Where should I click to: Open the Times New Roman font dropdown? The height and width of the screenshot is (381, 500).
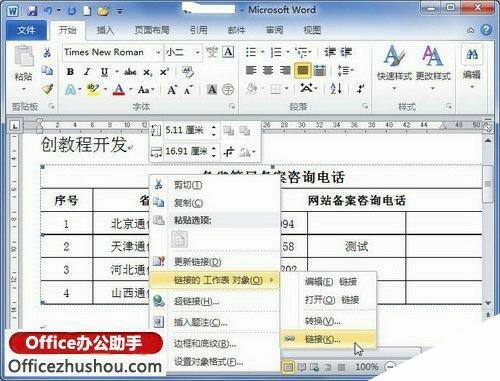[158, 52]
